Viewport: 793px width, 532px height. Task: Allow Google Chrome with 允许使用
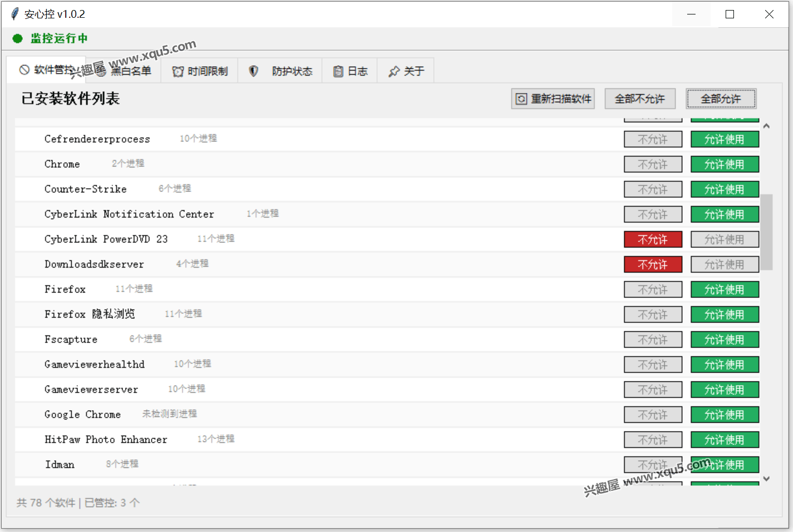click(725, 415)
